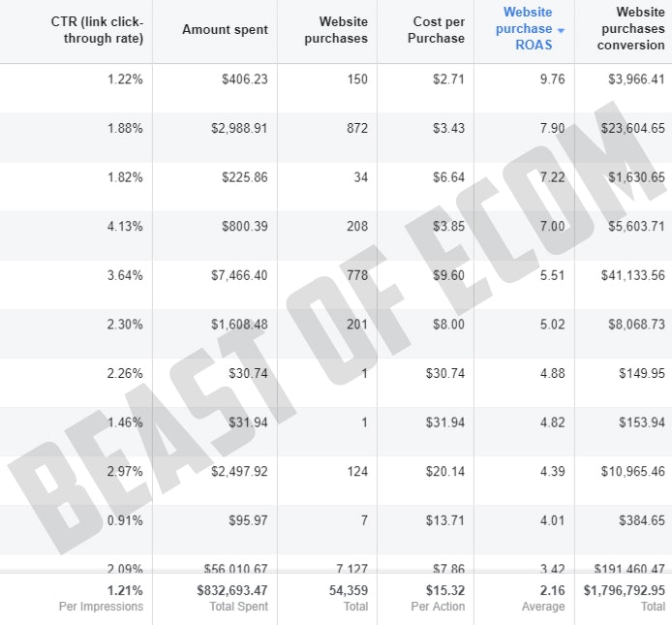Select the 778 website purchases cell
Viewport: 672px width, 625px height.
click(355, 275)
